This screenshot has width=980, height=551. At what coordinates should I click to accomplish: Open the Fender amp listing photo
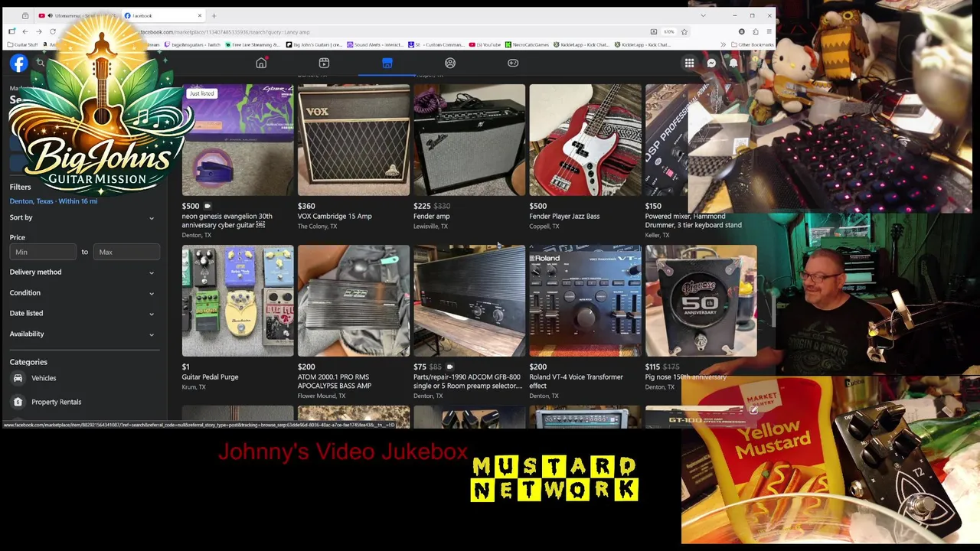(x=469, y=140)
